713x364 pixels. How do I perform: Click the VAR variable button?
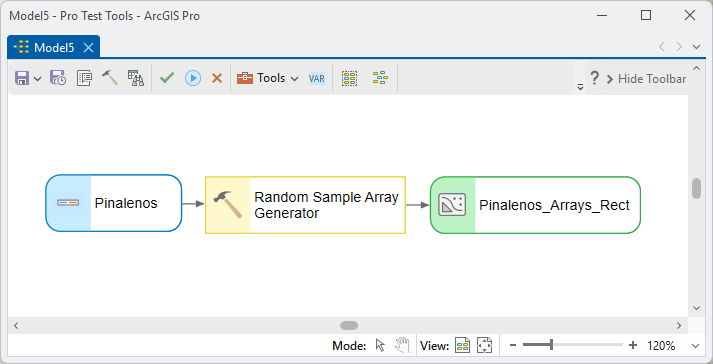(317, 79)
